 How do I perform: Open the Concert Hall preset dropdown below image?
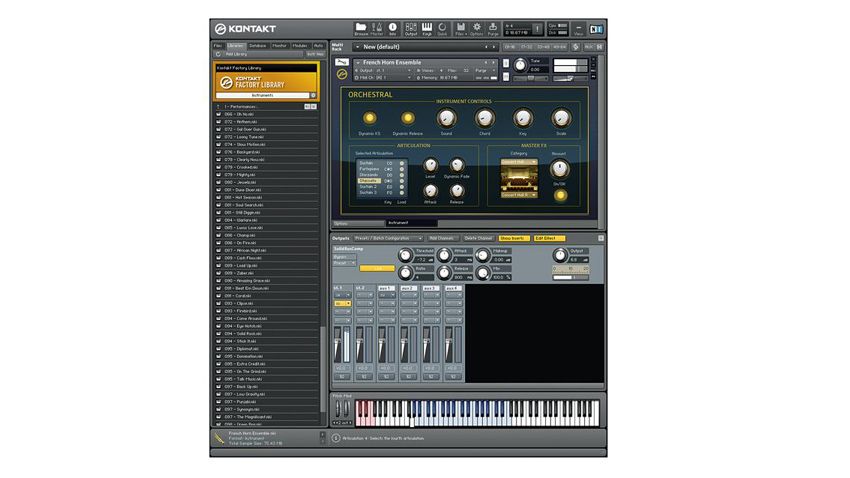pos(519,195)
